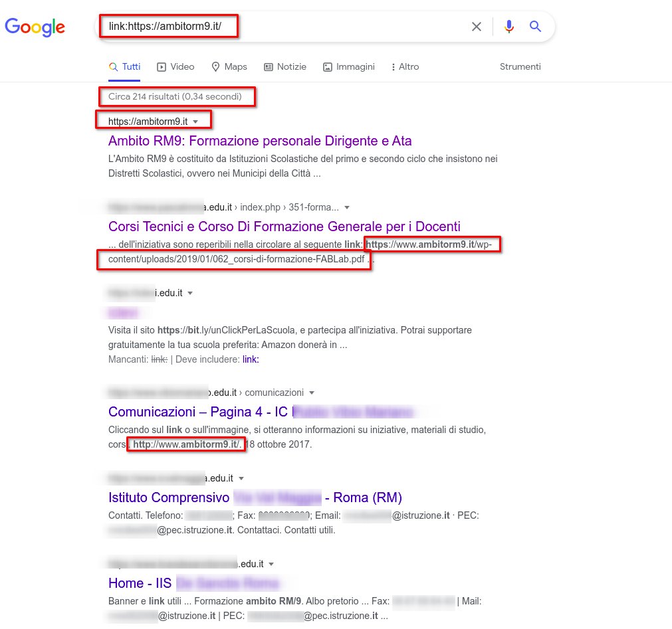Open the Altro more options menu
Image resolution: width=672 pixels, height=629 pixels.
click(405, 67)
